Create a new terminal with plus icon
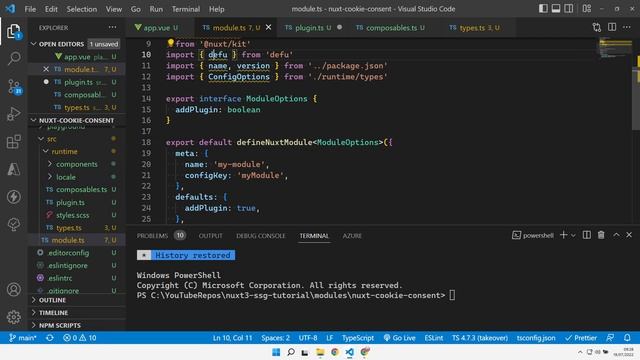640x360 pixels. pos(564,235)
